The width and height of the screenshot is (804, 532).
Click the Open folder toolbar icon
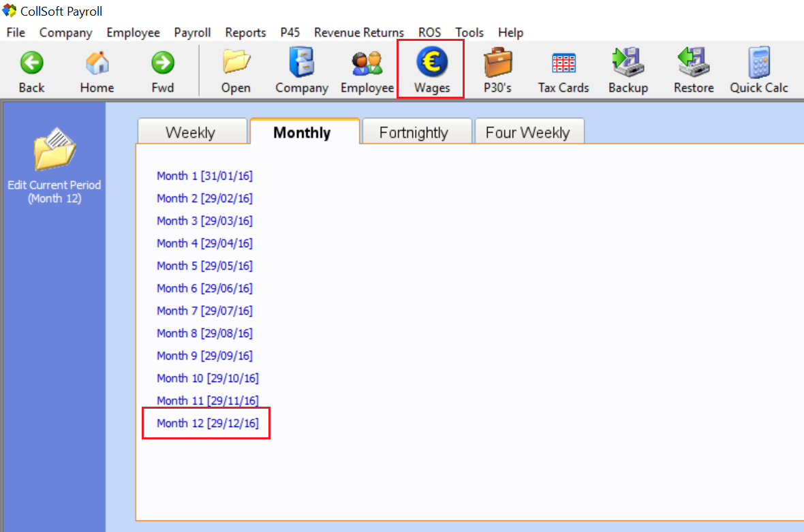[x=236, y=63]
